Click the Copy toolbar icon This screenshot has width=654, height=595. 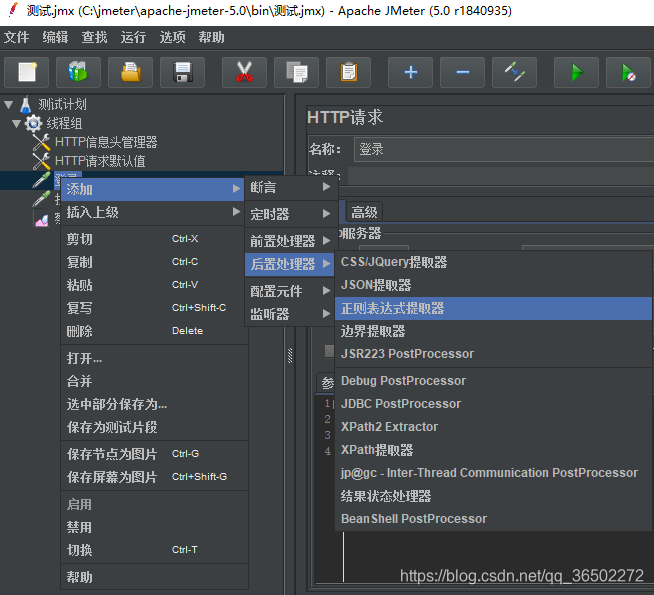[x=297, y=73]
